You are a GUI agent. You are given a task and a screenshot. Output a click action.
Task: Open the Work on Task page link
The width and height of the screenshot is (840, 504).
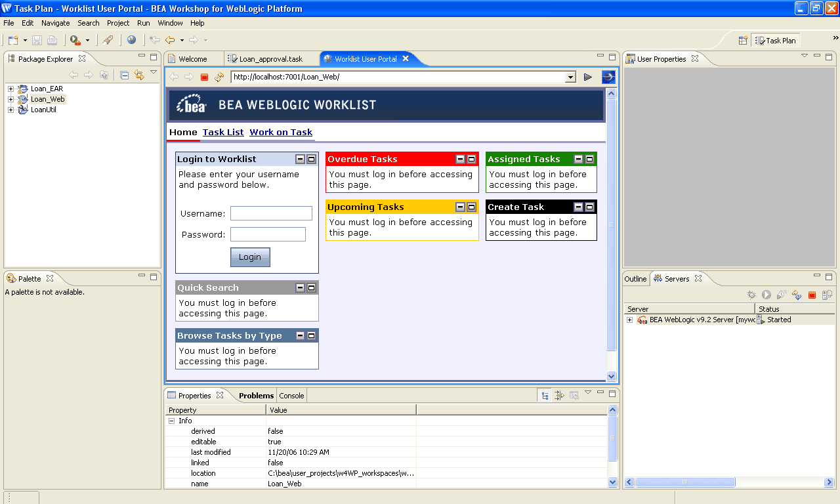(x=281, y=132)
